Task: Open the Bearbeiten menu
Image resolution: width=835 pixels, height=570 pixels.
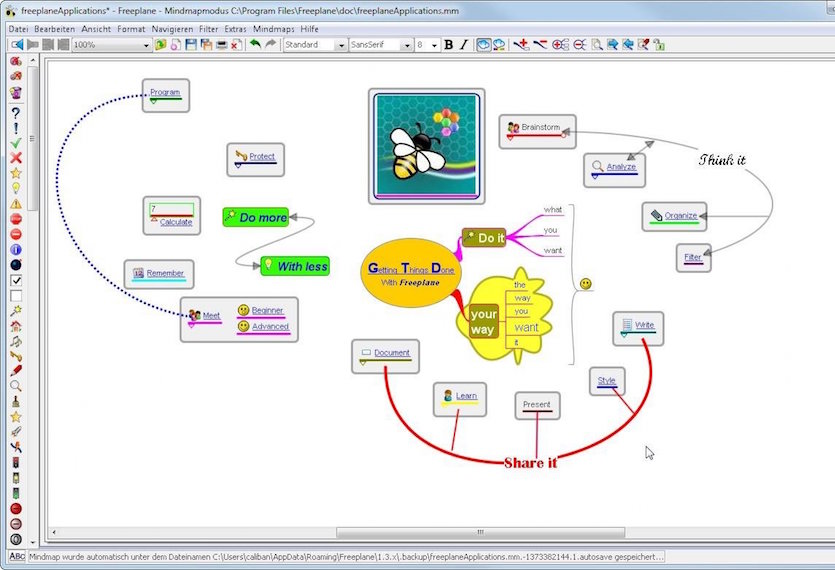Action: click(55, 29)
